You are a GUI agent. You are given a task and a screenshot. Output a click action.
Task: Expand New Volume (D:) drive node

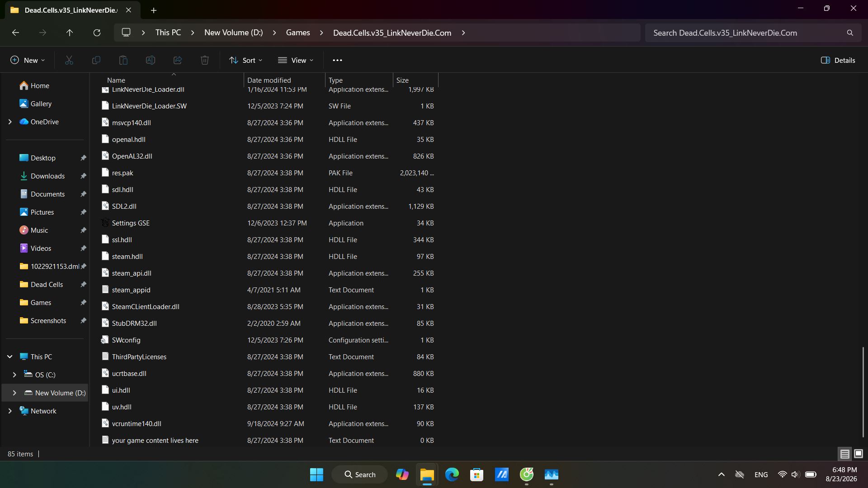tap(14, 393)
